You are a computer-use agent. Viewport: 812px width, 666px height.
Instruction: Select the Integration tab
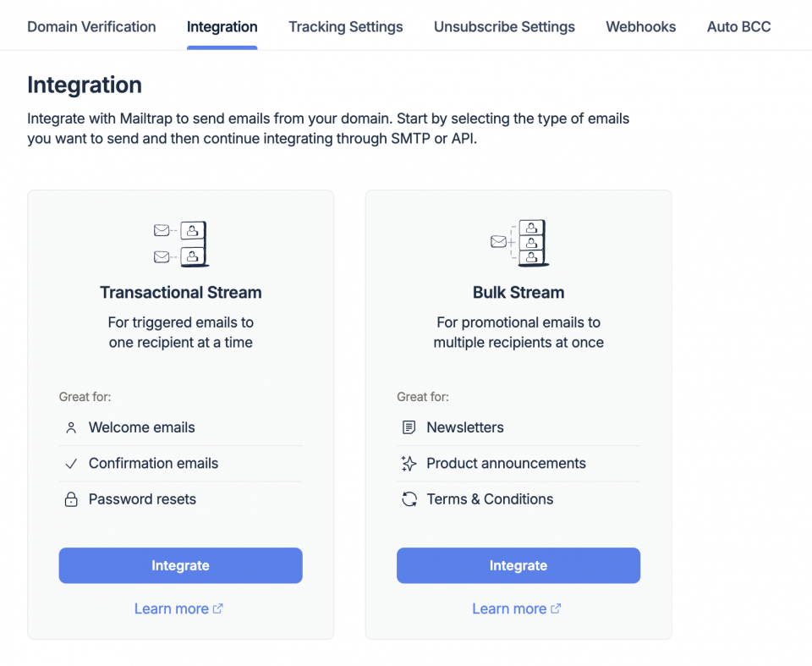point(222,26)
